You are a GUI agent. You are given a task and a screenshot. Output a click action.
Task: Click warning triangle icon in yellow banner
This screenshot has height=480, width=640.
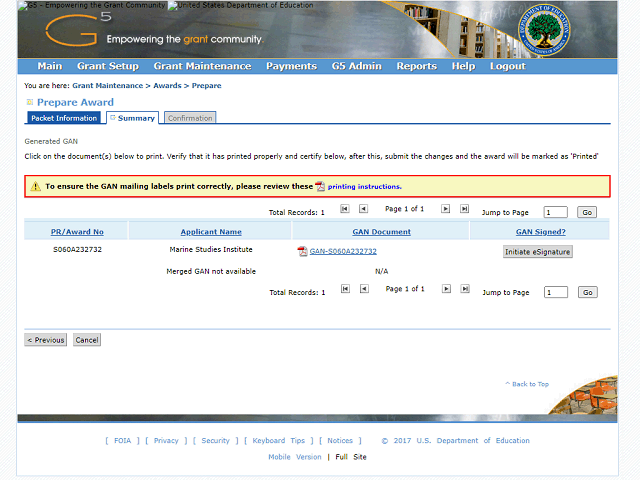[36, 187]
